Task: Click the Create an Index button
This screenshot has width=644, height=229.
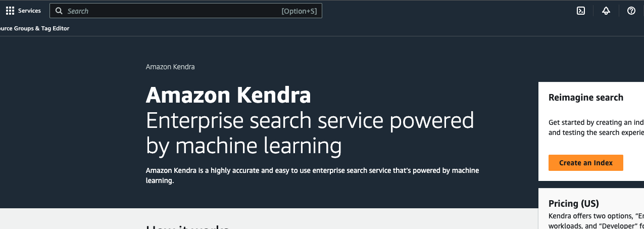Action: tap(586, 163)
